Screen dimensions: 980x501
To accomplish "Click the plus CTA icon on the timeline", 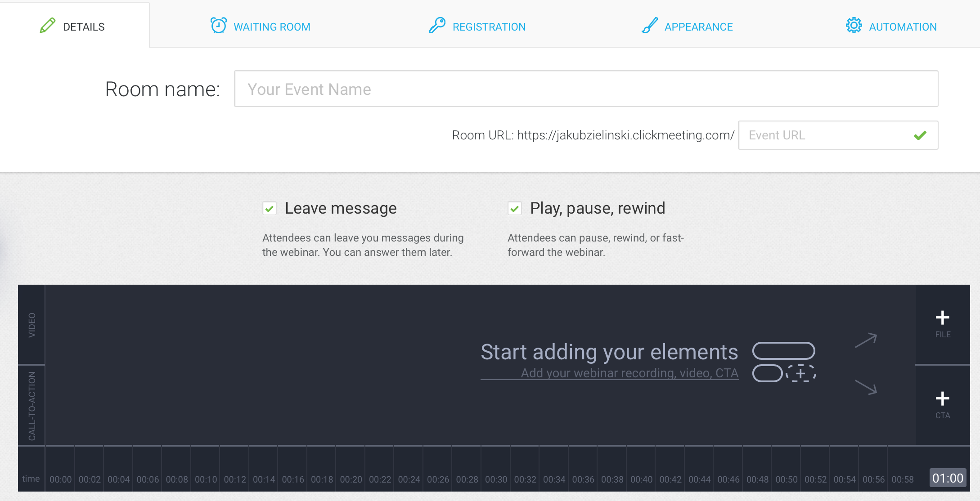I will coord(942,398).
